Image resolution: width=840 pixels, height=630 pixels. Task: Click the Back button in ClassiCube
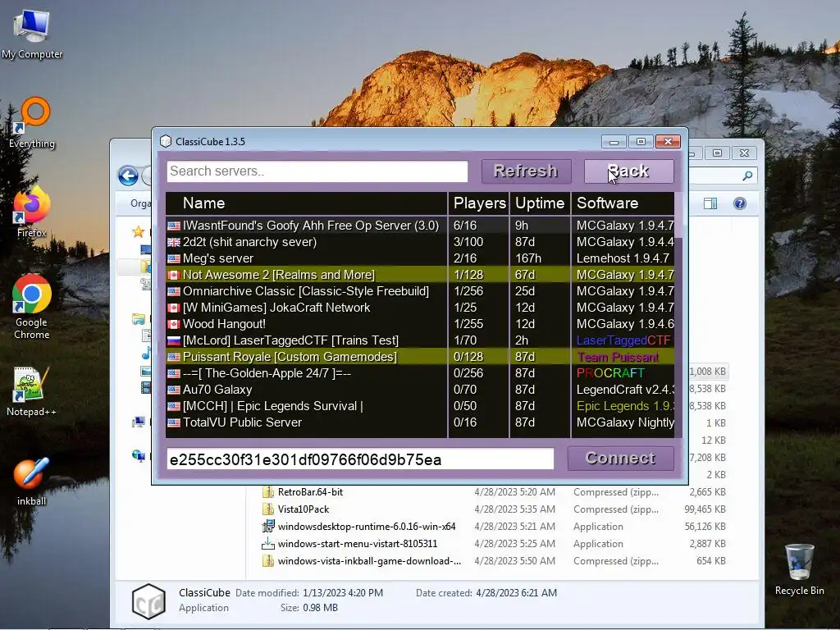(x=629, y=171)
